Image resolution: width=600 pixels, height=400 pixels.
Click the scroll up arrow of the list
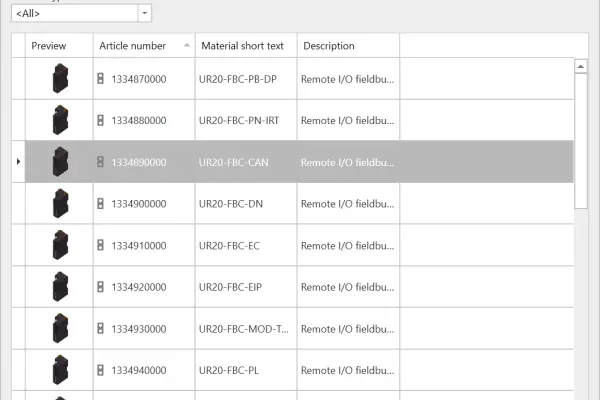tap(581, 66)
